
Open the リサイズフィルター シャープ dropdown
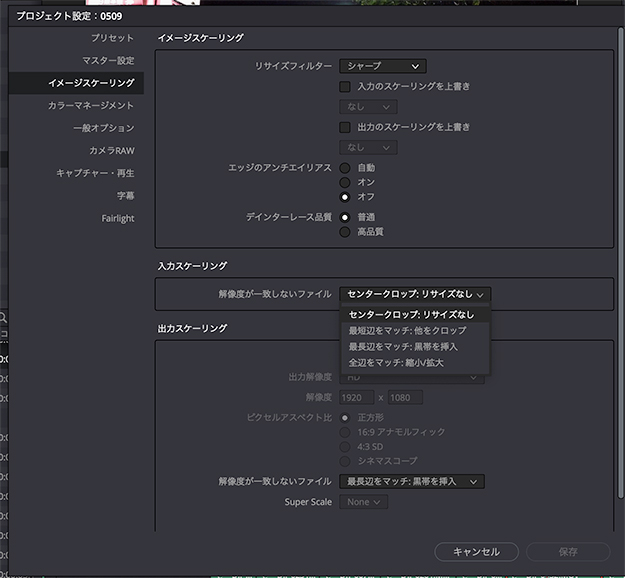(382, 66)
